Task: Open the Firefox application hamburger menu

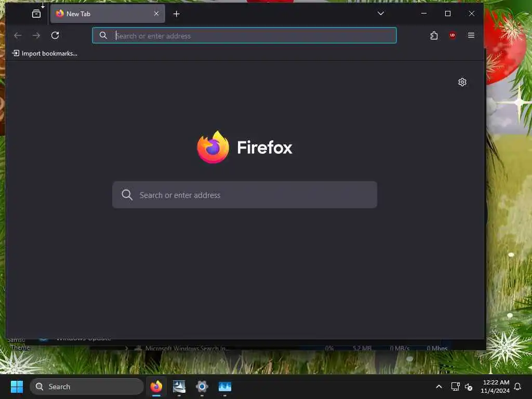Action: (471, 35)
